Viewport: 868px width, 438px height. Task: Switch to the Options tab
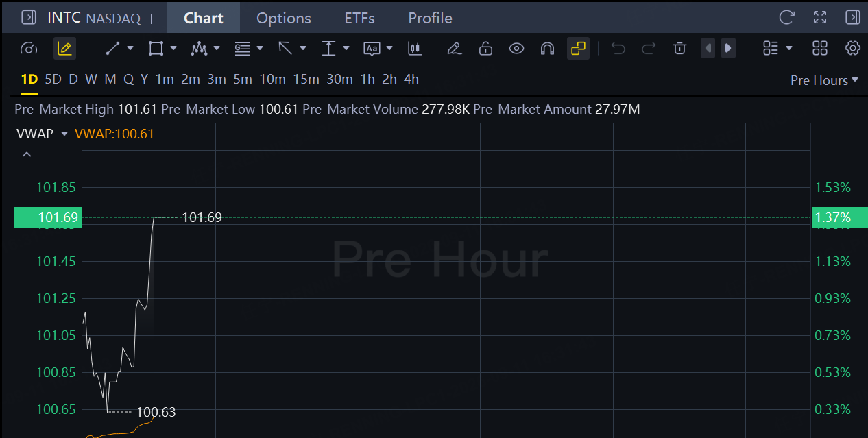click(x=284, y=18)
